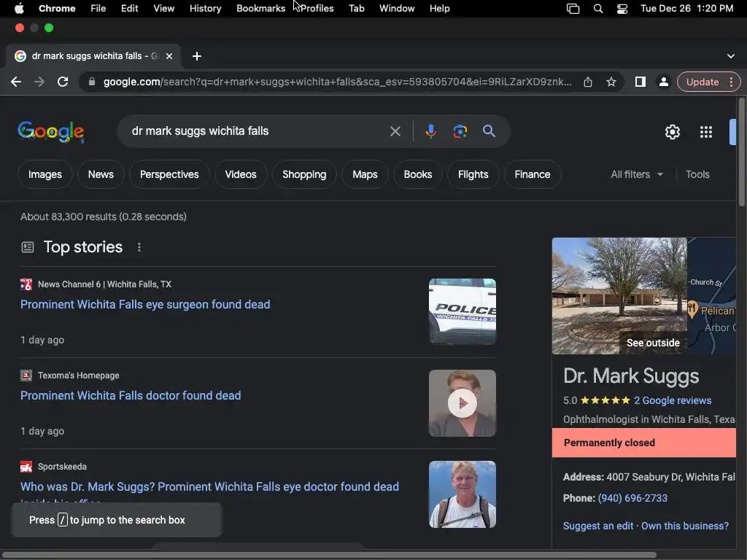Select the Flights filter
The width and height of the screenshot is (747, 560).
tap(473, 175)
